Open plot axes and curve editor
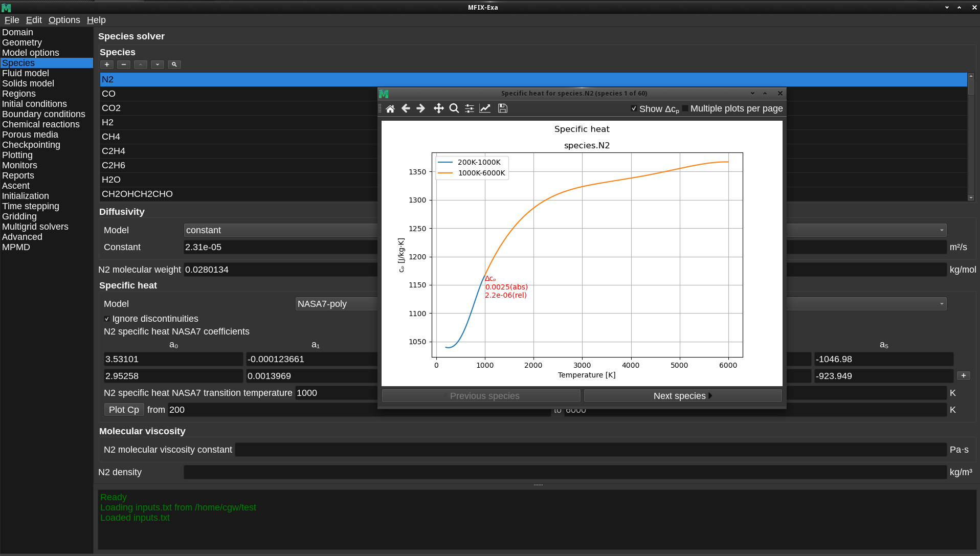 tap(485, 108)
